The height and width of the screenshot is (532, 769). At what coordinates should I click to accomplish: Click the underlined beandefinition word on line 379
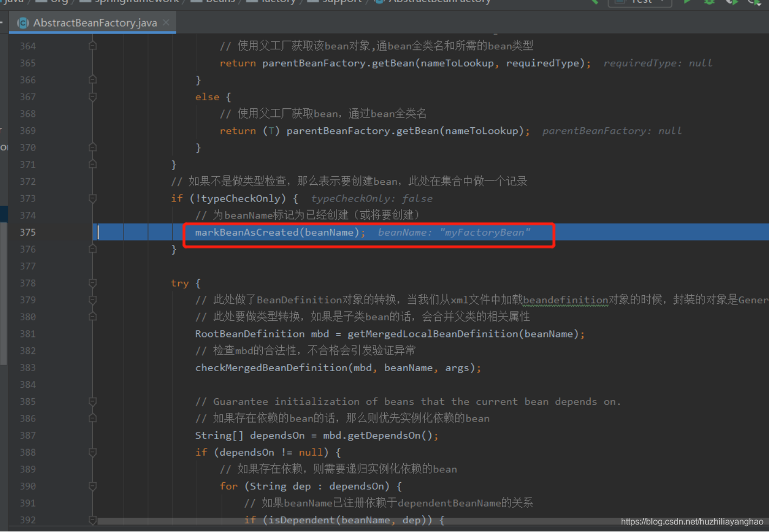566,300
